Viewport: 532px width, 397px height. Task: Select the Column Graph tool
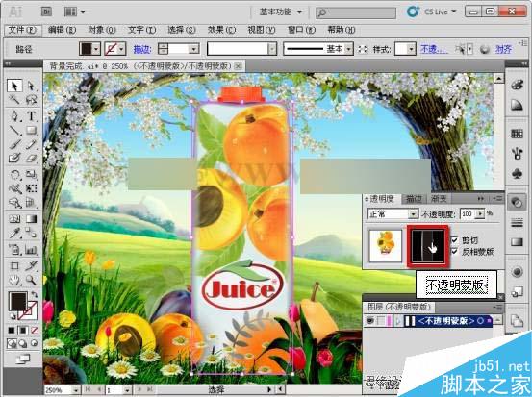pos(31,250)
